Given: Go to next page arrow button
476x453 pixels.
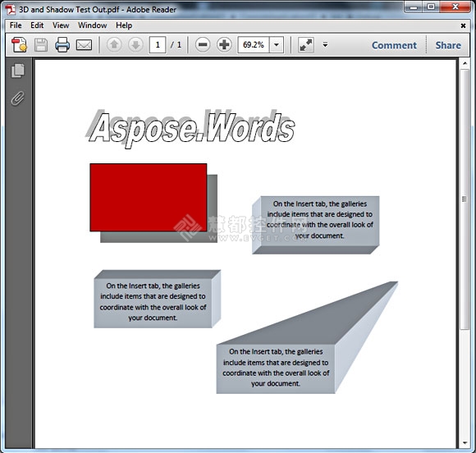Looking at the screenshot, I should pos(135,45).
